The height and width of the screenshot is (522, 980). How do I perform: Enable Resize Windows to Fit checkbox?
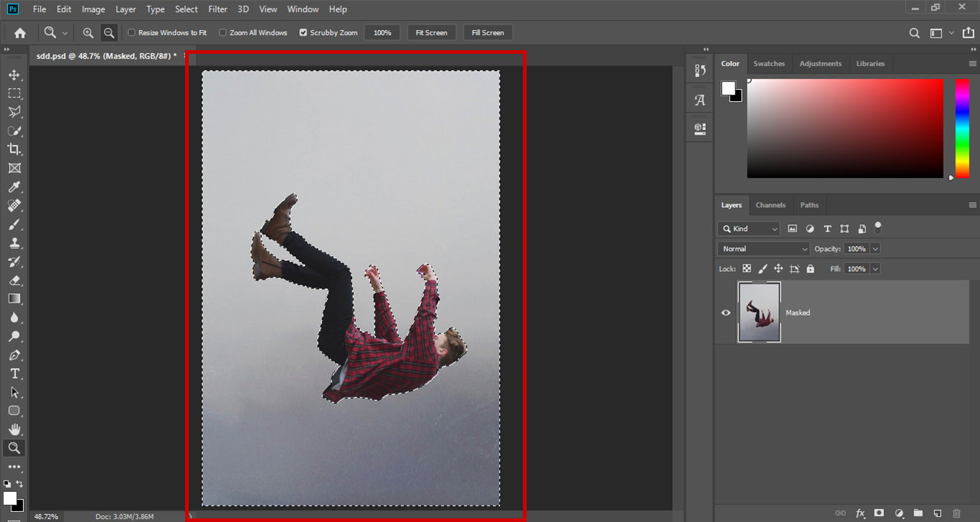tap(131, 32)
